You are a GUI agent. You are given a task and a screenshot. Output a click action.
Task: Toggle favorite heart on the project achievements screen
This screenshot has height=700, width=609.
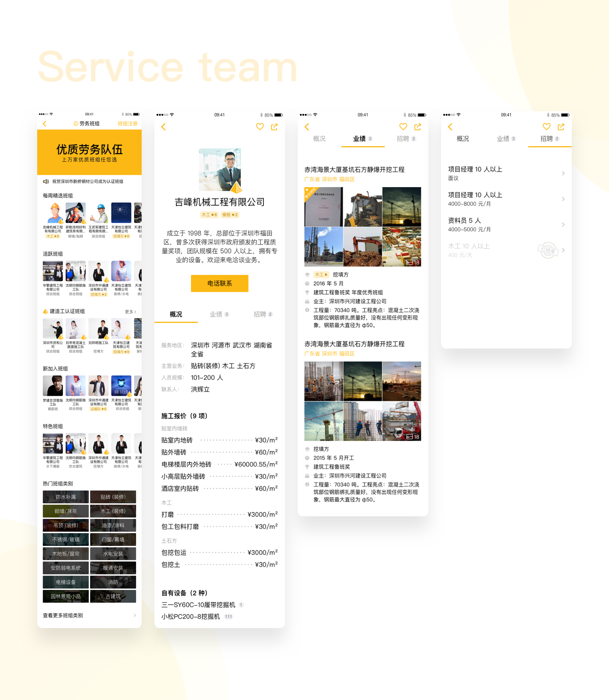coord(403,127)
